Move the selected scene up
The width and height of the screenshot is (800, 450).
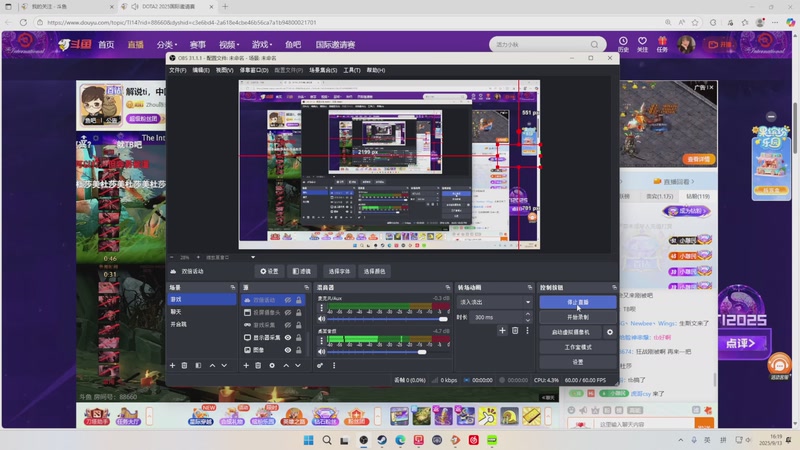point(212,365)
